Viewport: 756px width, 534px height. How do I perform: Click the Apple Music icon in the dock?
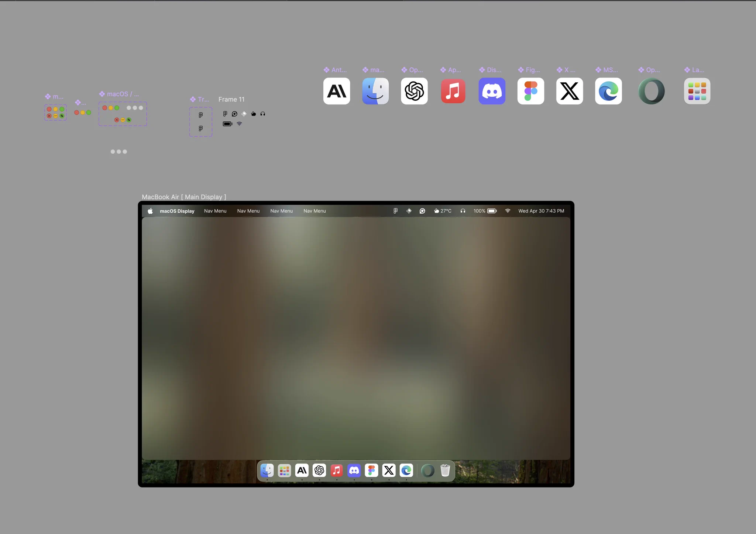tap(337, 471)
